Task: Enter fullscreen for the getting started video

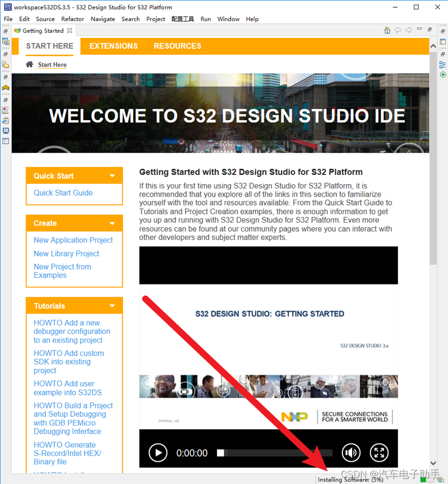Action: click(379, 453)
